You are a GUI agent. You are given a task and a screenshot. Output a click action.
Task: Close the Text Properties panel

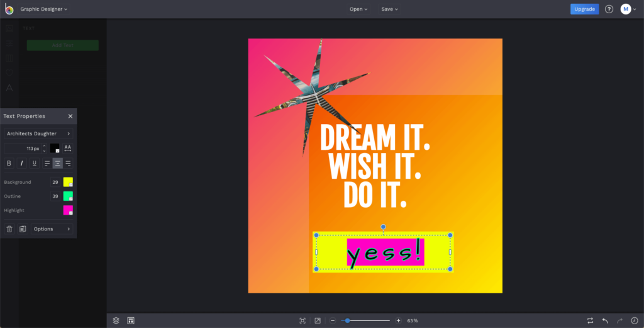[x=70, y=116]
